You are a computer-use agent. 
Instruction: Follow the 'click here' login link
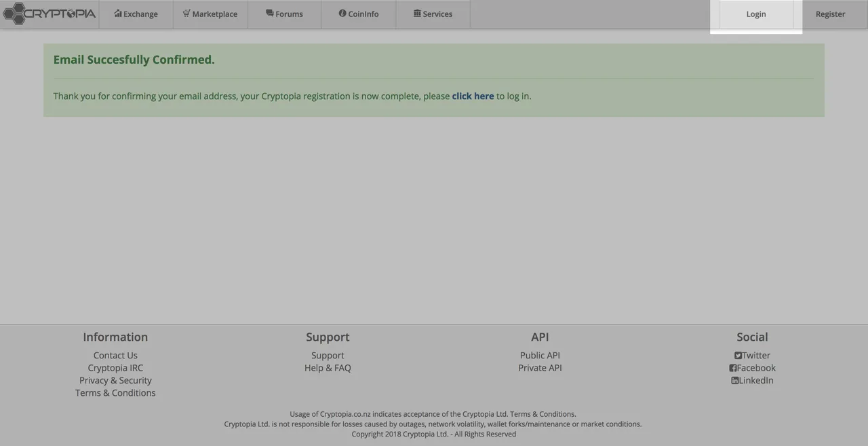[473, 96]
